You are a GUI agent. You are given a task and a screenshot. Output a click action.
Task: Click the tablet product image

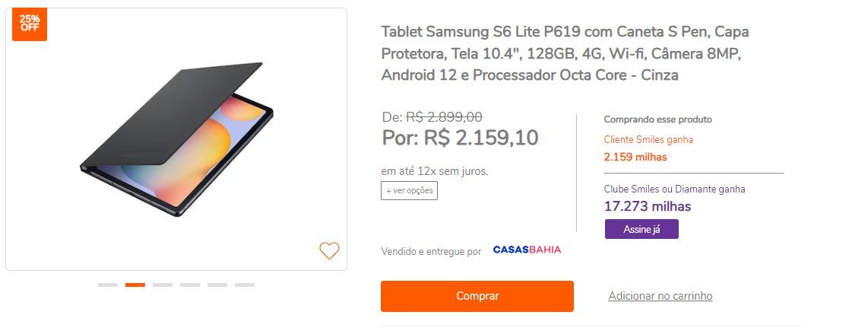[176, 138]
